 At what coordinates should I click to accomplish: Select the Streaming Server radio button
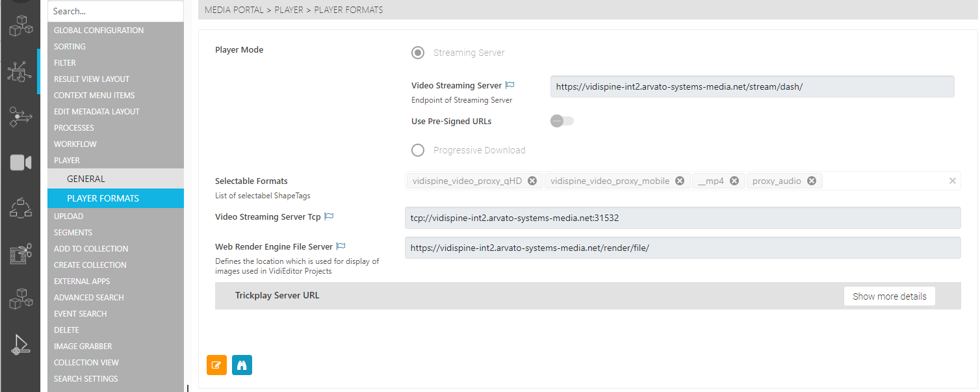click(x=418, y=53)
